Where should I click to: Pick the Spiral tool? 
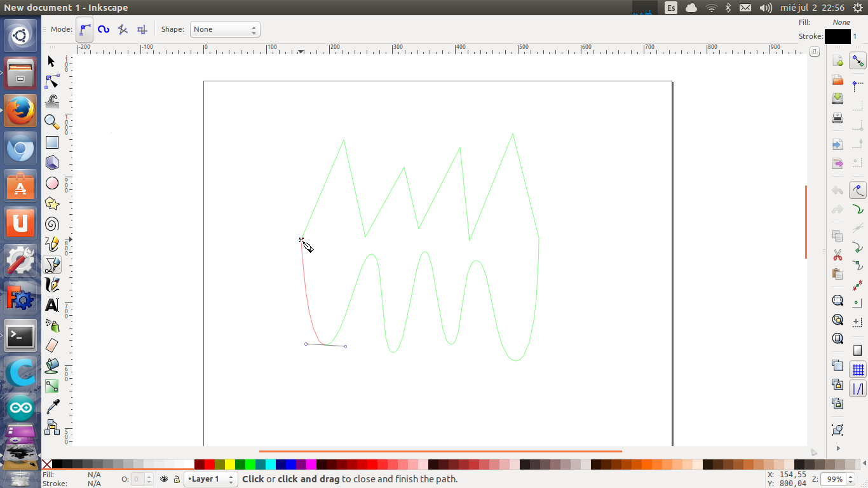[x=52, y=224]
